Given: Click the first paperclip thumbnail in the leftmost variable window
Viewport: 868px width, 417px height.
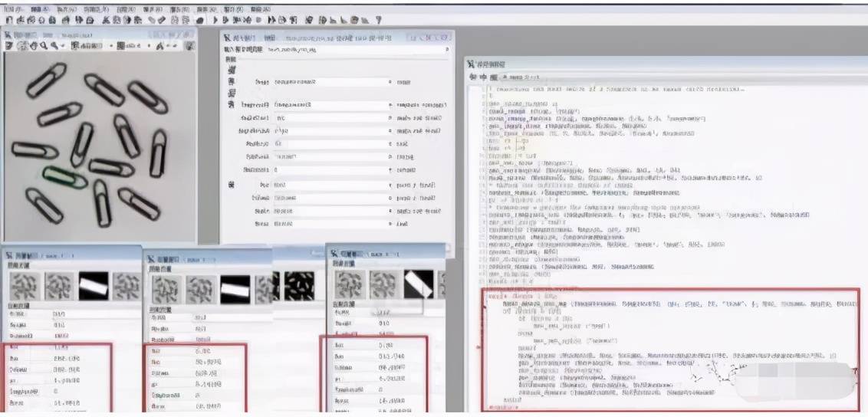Looking at the screenshot, I should point(25,286).
